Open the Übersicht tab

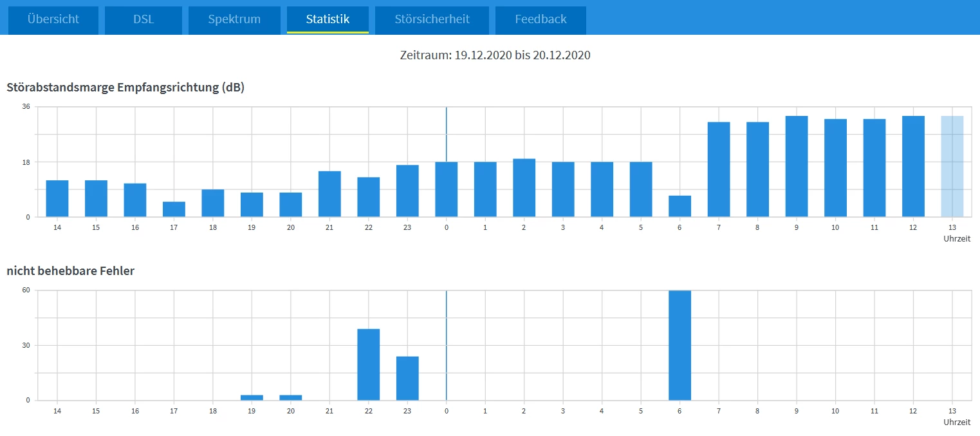(53, 19)
